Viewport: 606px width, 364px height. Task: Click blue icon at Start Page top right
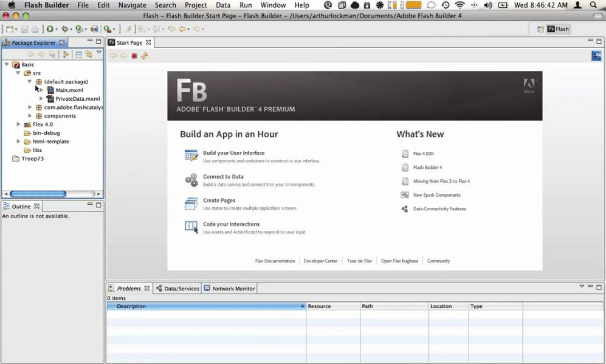[x=596, y=56]
